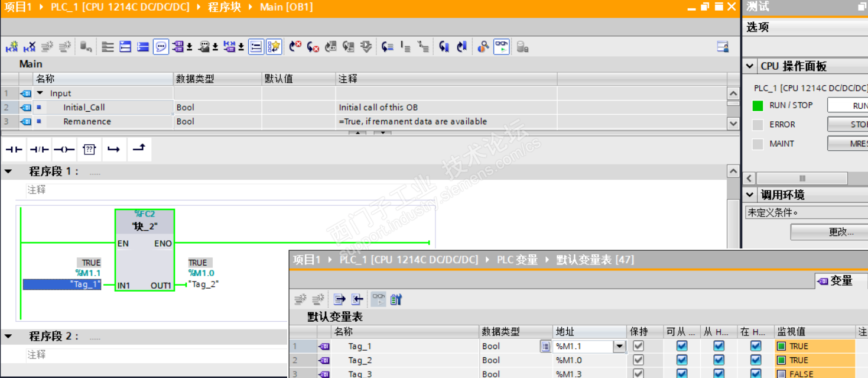Collapse the 调用环境 section
Screen dimensions: 868x378
[750, 195]
